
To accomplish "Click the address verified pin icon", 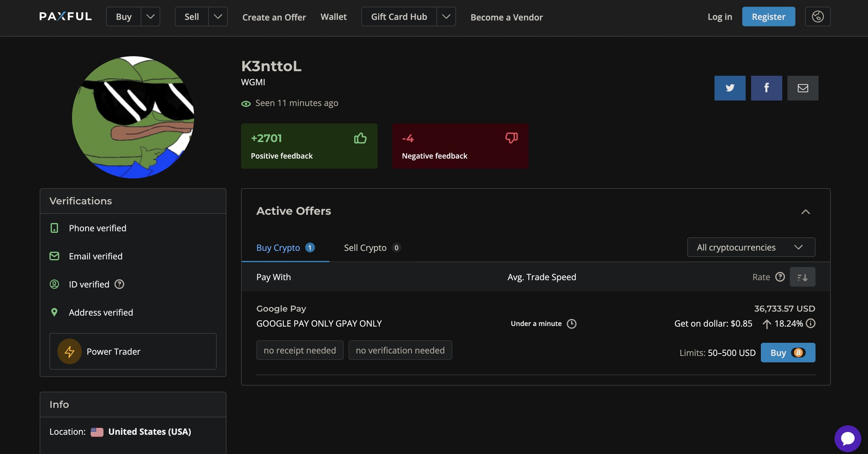I will pyautogui.click(x=54, y=312).
